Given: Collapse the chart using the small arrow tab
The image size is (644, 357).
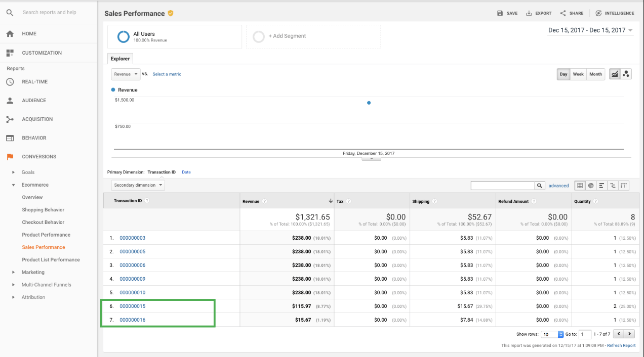Looking at the screenshot, I should pos(372,159).
